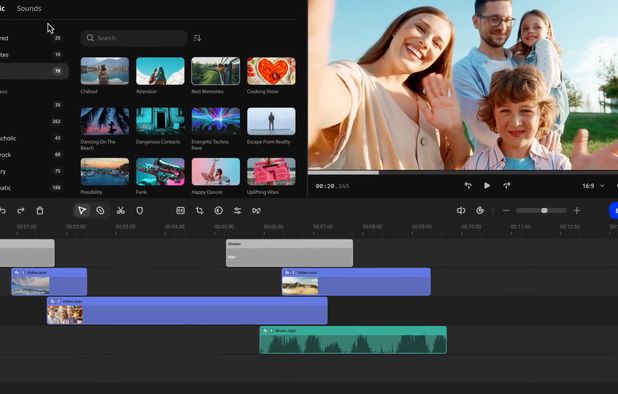Open the color adjustment sliders icon

click(237, 210)
